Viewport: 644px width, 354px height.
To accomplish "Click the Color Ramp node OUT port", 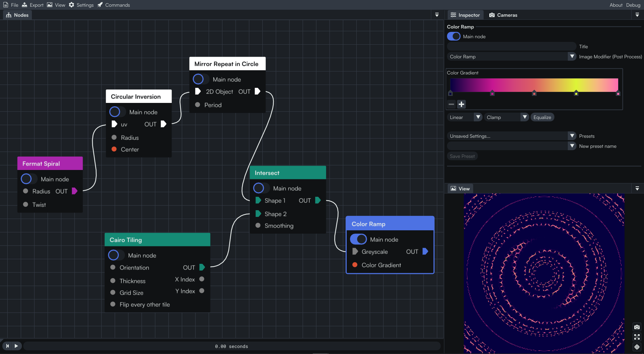I will click(x=425, y=251).
